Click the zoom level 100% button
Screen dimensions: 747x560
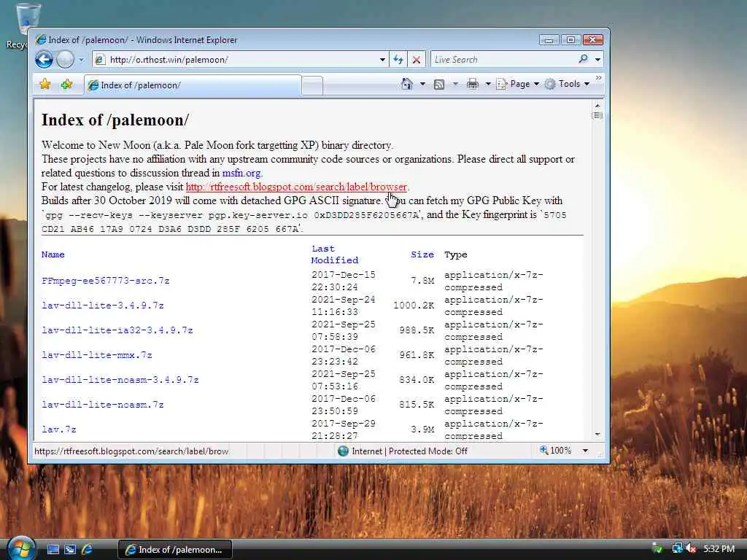coord(555,451)
